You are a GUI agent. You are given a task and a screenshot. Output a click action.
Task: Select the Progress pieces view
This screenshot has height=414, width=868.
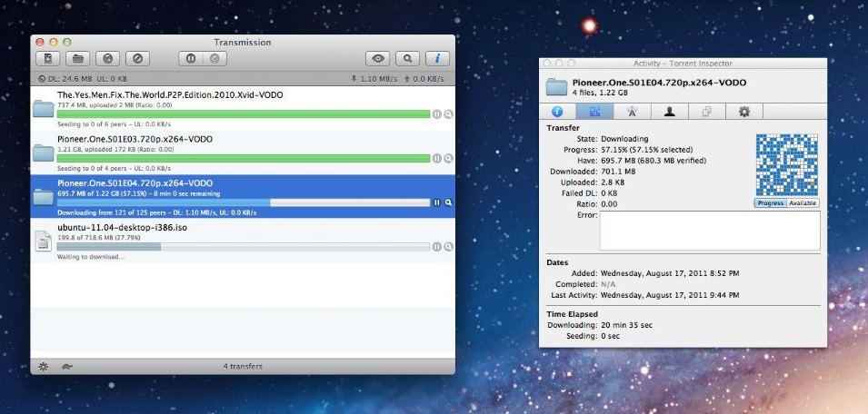click(x=771, y=202)
